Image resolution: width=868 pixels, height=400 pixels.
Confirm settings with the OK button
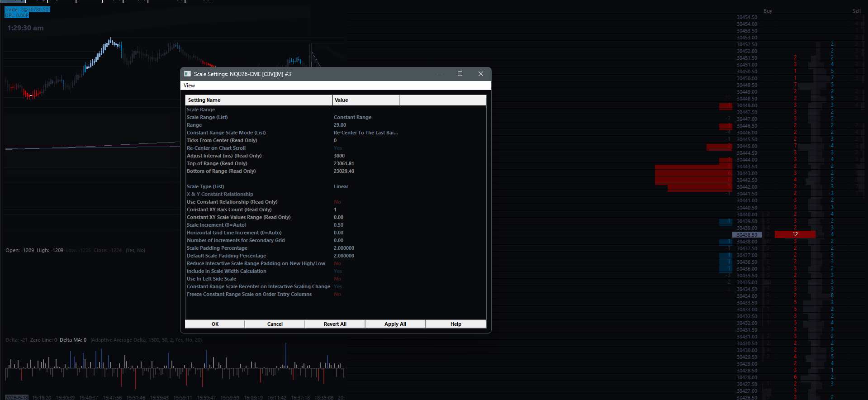click(215, 324)
